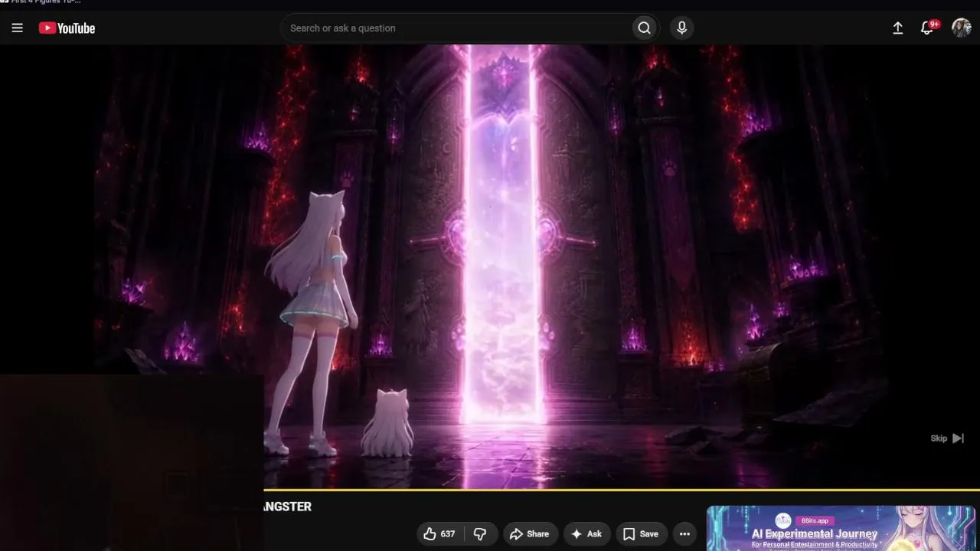Click the video player scene
The height and width of the screenshot is (551, 980).
(x=490, y=266)
